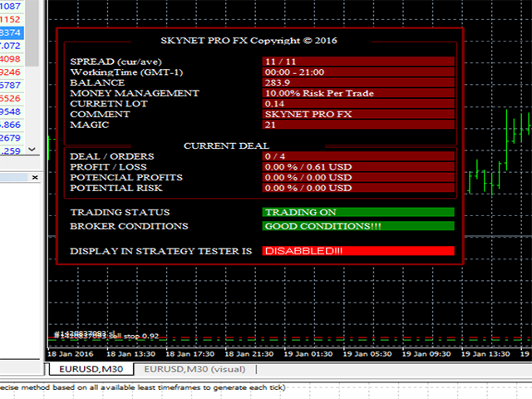Click the current lot value 0.14

358,103
